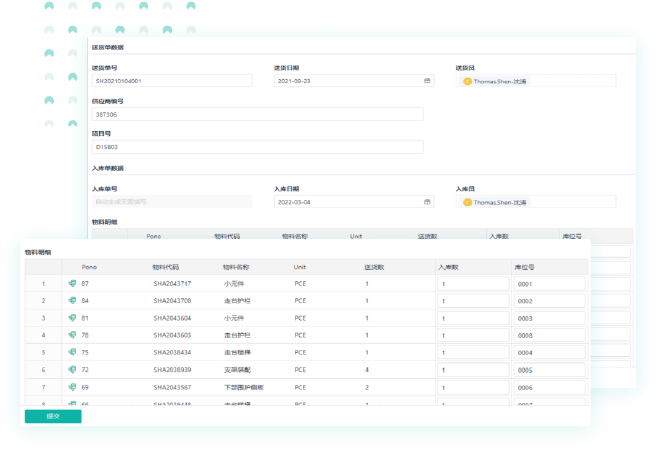Screen dimensions: 657x451
Task: Click the row icon beside Pono 87
Action: tap(72, 283)
